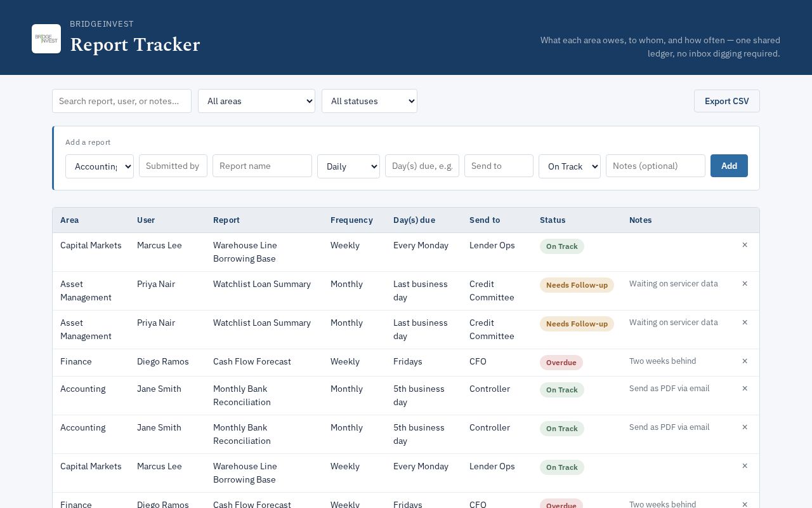This screenshot has width=812, height=508.
Task: Click the Add button
Action: pyautogui.click(x=729, y=166)
